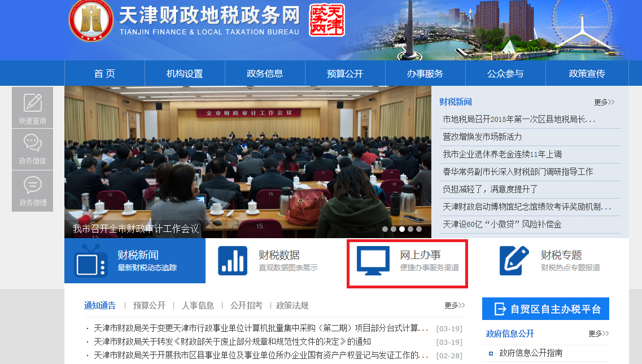
Task: Expand 更多>> next to 财税新闻 heading
Action: [604, 102]
